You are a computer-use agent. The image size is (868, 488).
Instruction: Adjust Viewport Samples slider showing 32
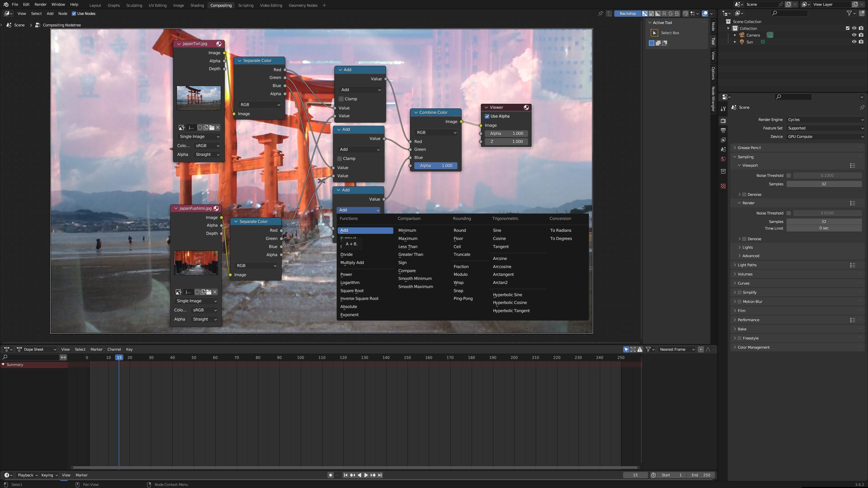[x=824, y=184]
